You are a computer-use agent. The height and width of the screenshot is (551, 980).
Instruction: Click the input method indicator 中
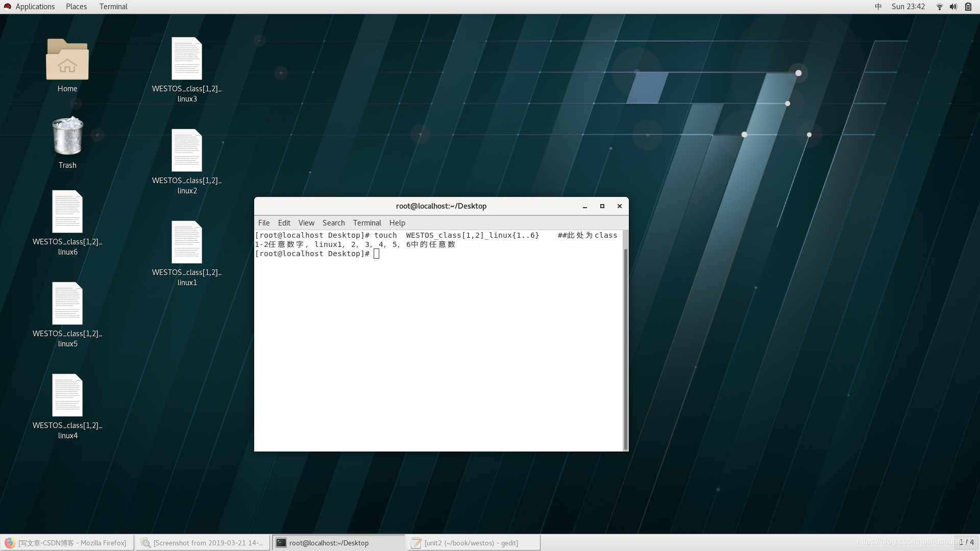tap(878, 7)
